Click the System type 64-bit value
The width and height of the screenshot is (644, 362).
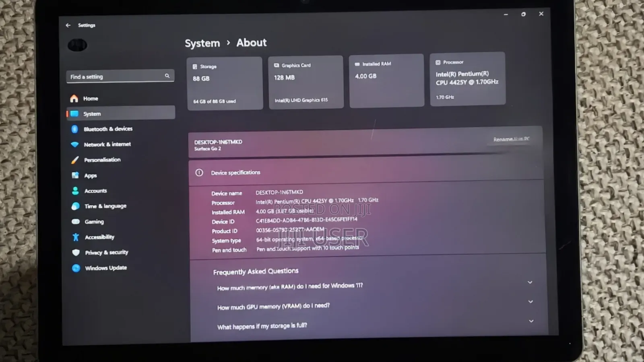[x=309, y=239]
